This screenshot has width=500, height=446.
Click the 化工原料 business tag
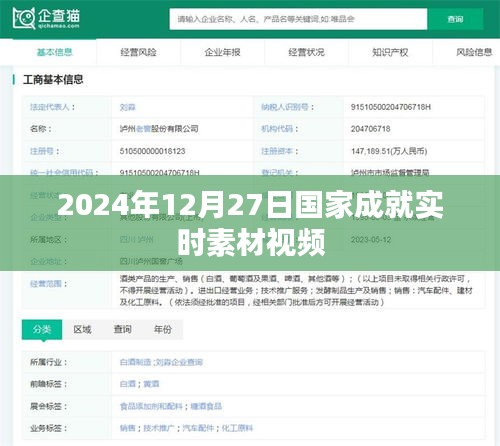tap(237, 428)
